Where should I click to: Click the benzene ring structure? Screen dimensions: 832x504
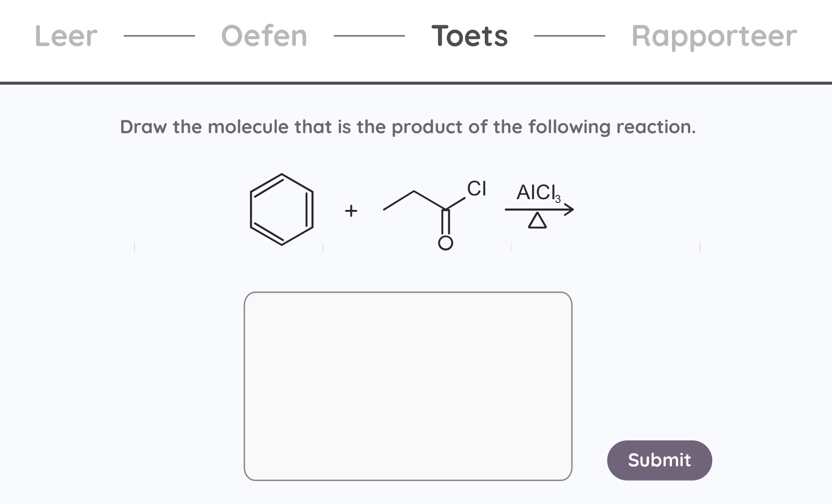click(x=281, y=209)
